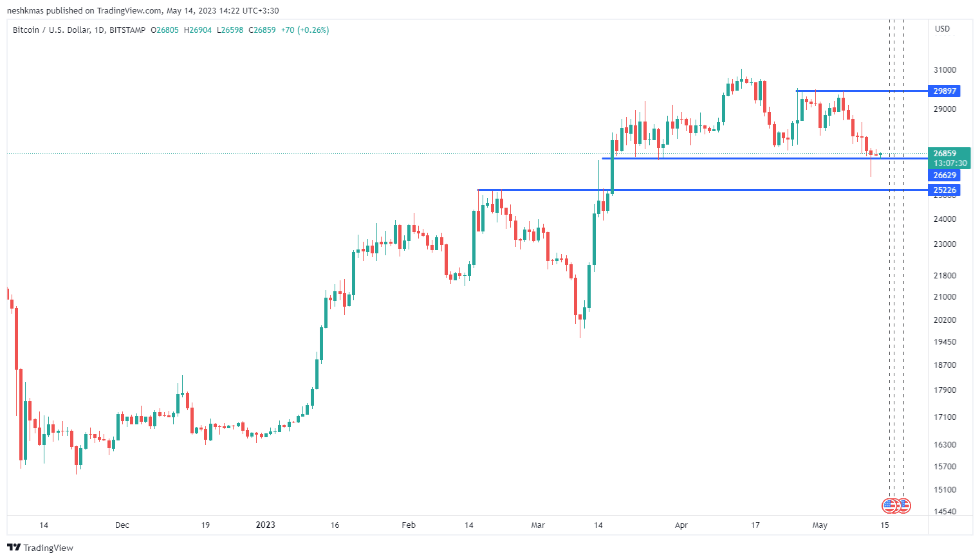
Task: Click the Dec label on the time axis
Action: pyautogui.click(x=122, y=525)
